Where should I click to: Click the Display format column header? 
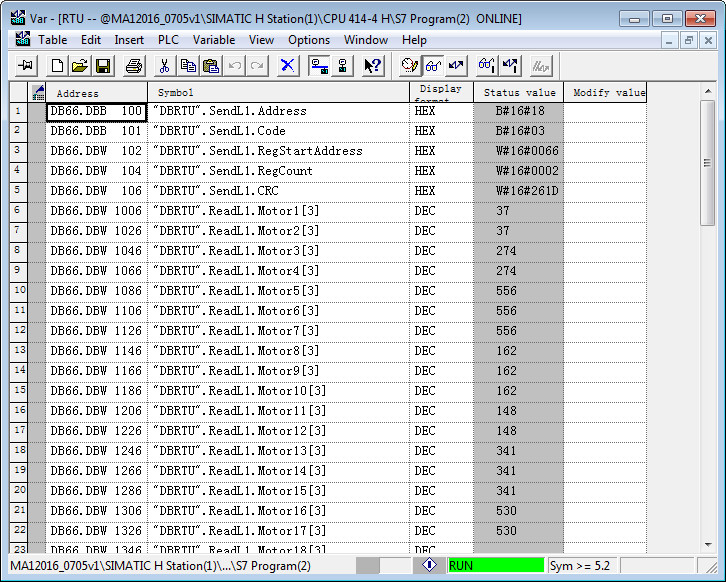point(442,93)
